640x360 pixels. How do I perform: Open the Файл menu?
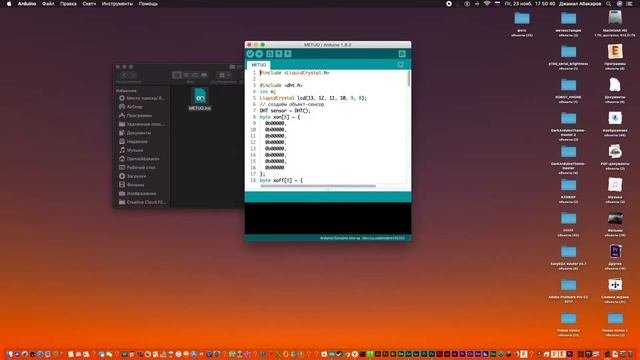point(48,4)
